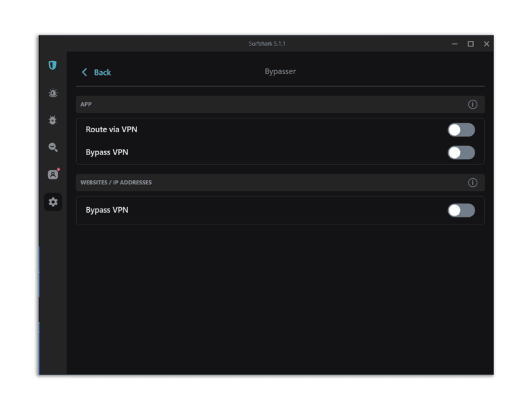Open the Settings gear icon in sidebar
The image size is (532, 410).
(53, 202)
